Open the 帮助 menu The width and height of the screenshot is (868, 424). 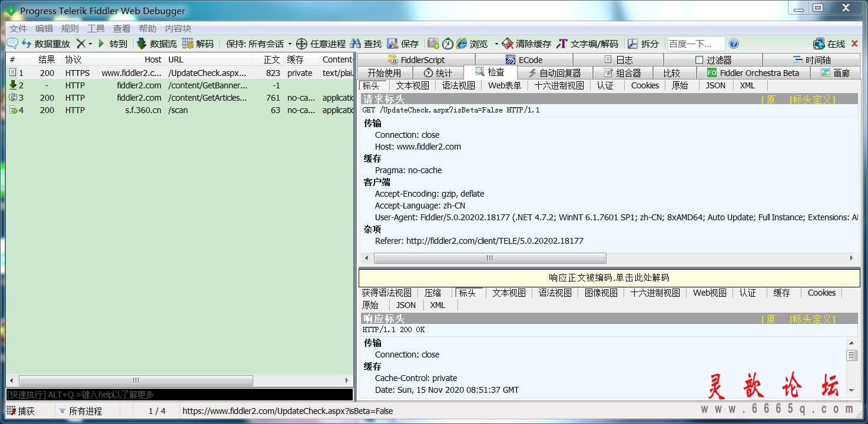point(148,28)
